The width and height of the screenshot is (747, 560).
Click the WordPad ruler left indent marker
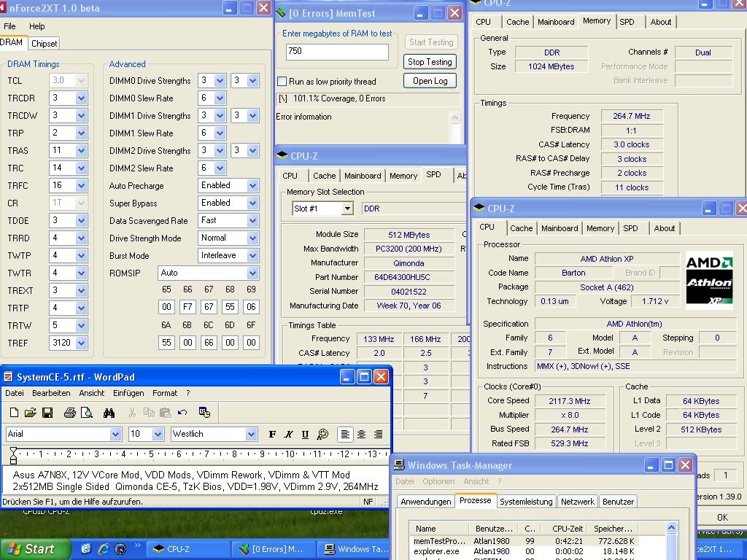13,456
